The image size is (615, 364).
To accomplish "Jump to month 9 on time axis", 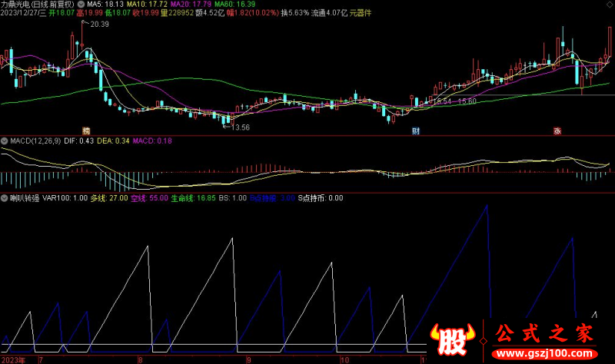I will [248, 360].
